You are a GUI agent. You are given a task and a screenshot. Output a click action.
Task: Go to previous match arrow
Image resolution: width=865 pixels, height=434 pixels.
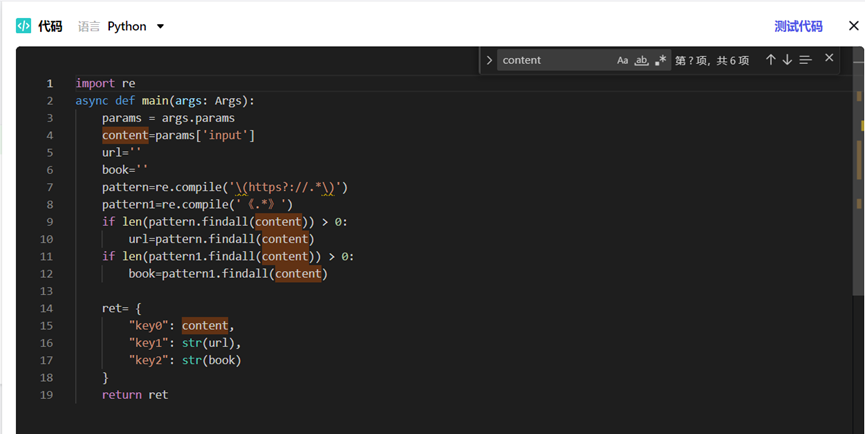click(771, 60)
